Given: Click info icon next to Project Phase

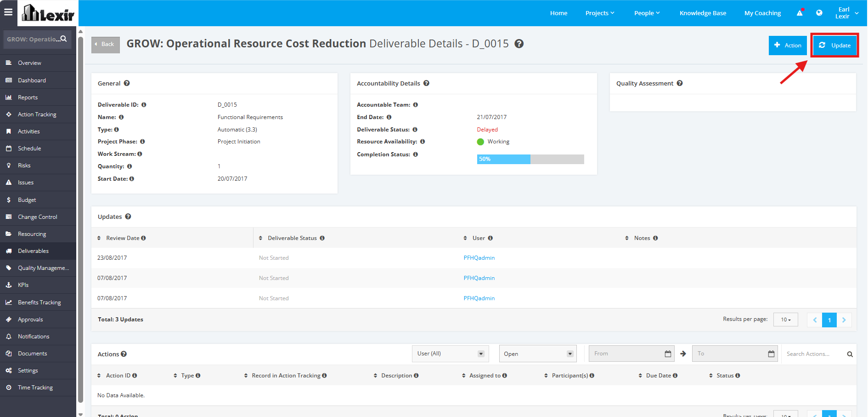Looking at the screenshot, I should click(x=142, y=142).
